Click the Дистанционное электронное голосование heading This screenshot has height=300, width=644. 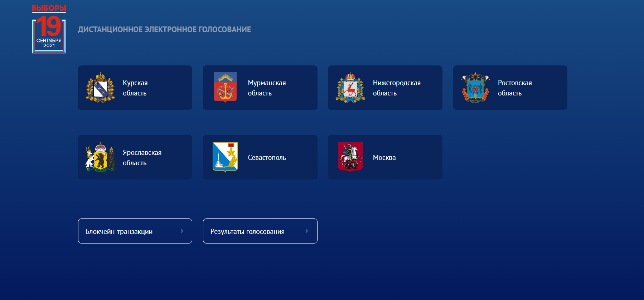click(164, 29)
